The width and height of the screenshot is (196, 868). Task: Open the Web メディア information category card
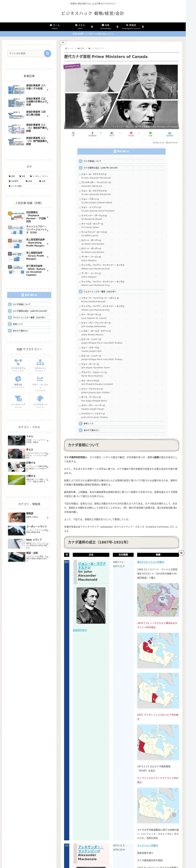click(x=29, y=544)
